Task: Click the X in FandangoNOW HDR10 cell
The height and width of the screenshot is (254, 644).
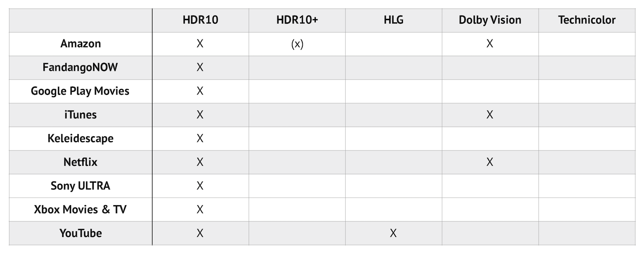Action: click(x=200, y=68)
